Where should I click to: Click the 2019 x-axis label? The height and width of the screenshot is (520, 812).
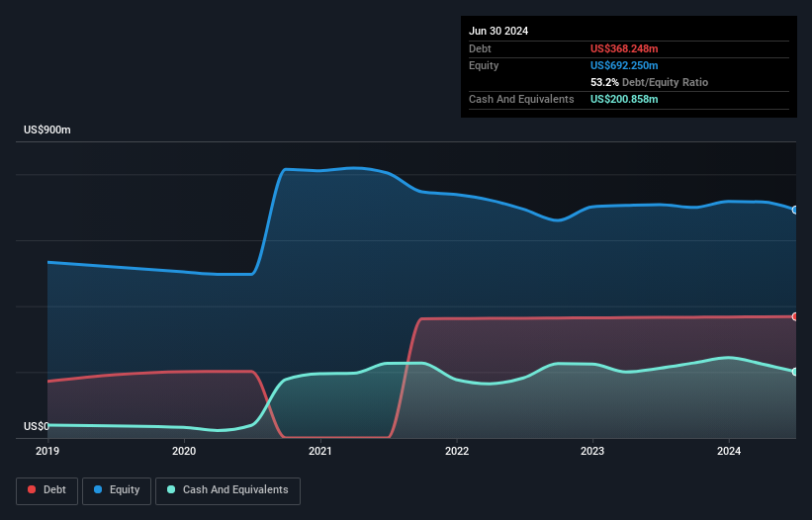tap(47, 451)
